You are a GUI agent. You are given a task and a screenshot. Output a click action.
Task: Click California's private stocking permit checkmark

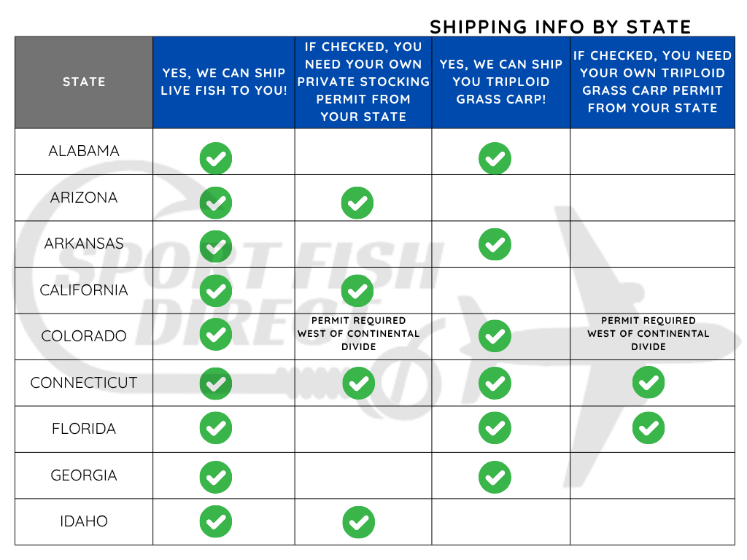coord(357,290)
